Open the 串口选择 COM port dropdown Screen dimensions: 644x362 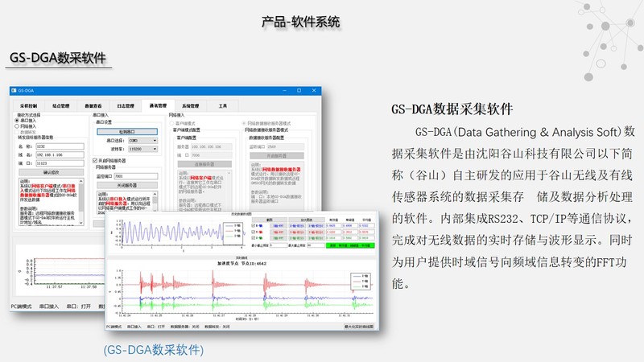pos(142,140)
